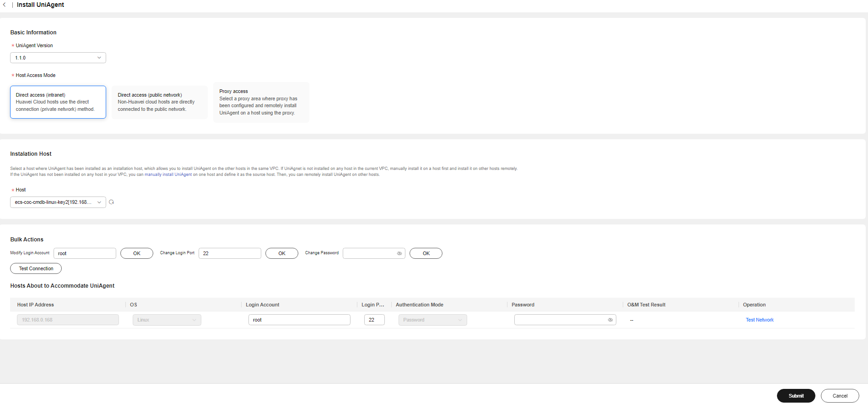Reveal password in 192.168.0.168 host row

click(x=610, y=320)
